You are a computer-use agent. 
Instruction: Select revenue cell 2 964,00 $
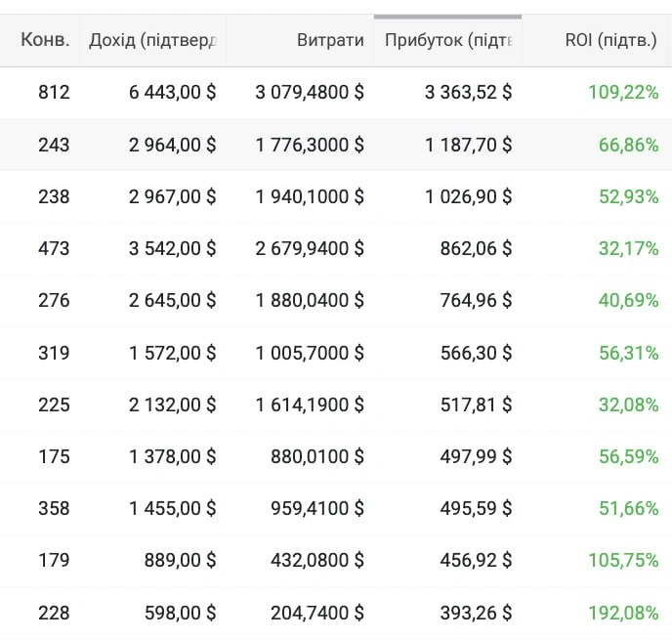point(172,145)
